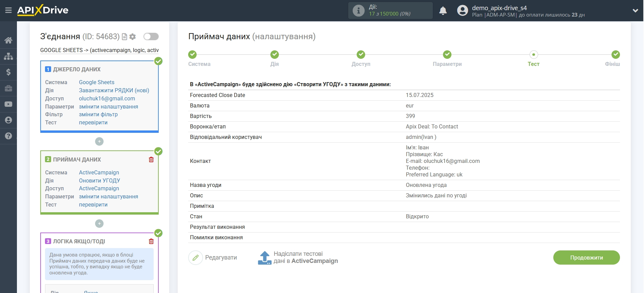Viewport: 644px width, 293px height.
Task: Open notifications bell
Action: tap(443, 10)
